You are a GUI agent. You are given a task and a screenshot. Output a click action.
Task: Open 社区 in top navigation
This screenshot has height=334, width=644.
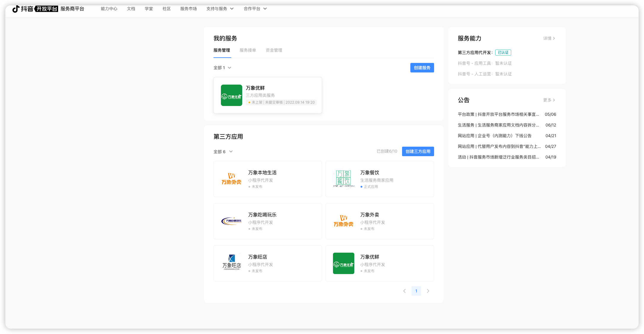click(167, 9)
